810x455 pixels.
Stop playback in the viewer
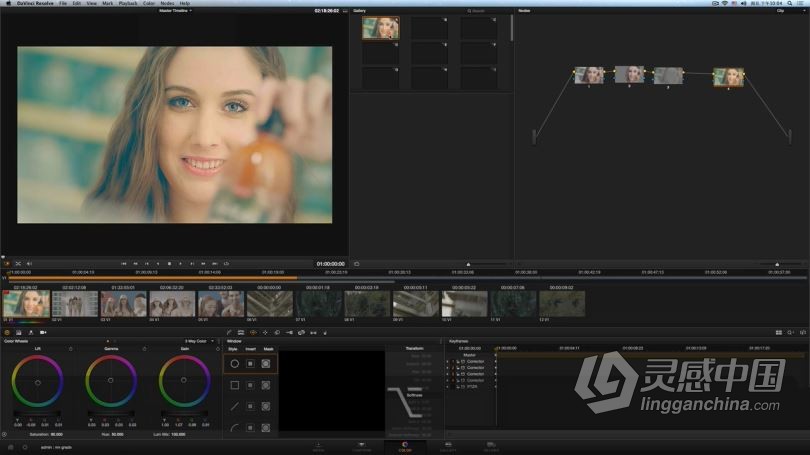169,264
